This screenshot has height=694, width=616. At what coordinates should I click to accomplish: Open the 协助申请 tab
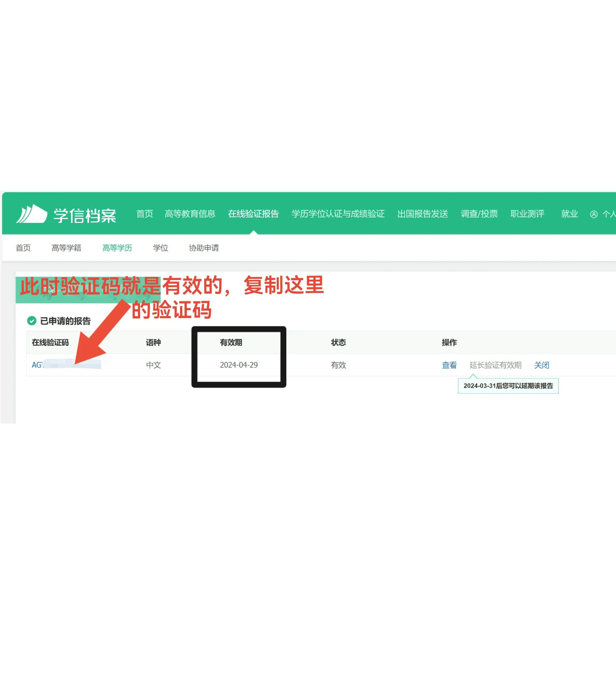tap(204, 248)
